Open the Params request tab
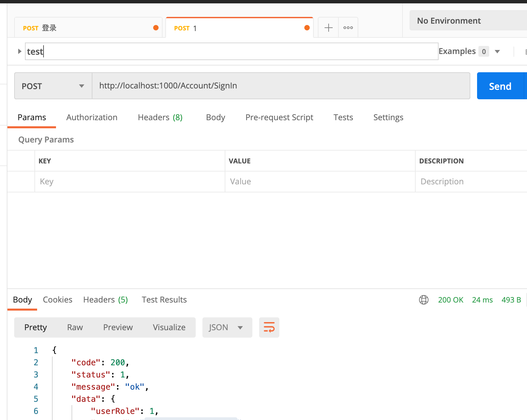527x420 pixels. point(32,117)
